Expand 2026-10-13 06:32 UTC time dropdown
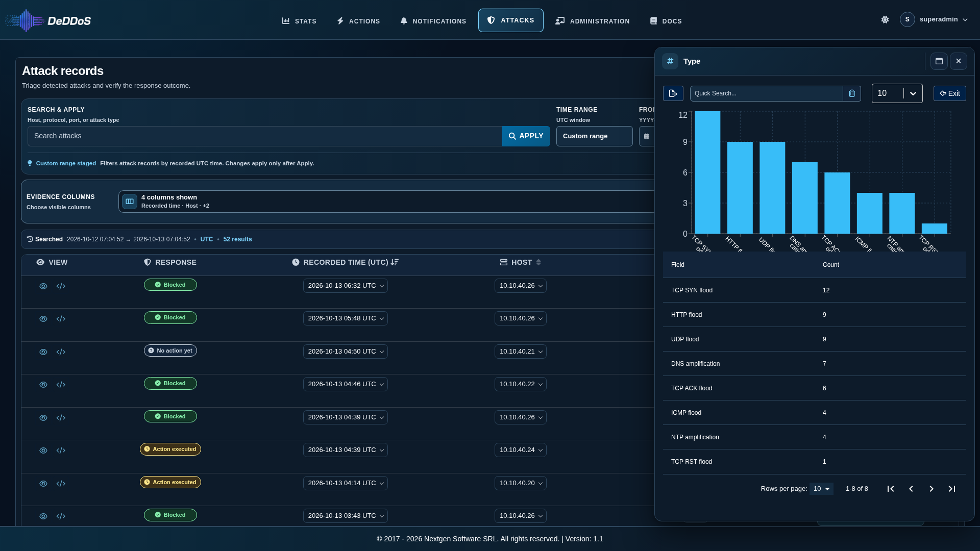980x551 pixels. pos(346,286)
